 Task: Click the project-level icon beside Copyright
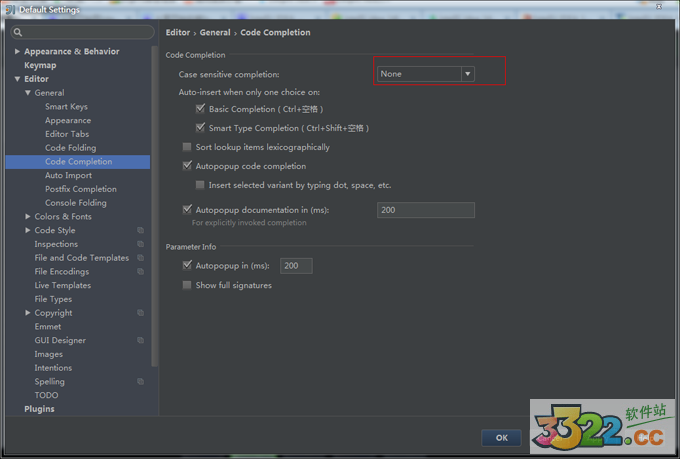(141, 313)
